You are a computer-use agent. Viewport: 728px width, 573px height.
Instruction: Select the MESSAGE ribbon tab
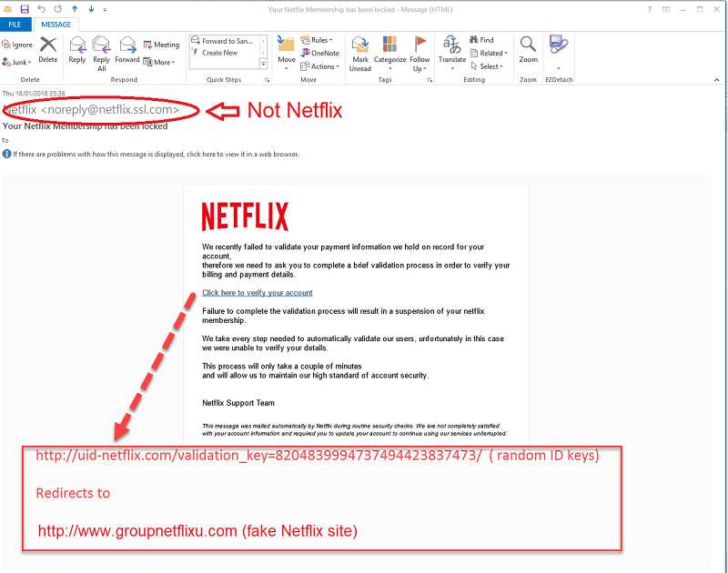tap(56, 25)
